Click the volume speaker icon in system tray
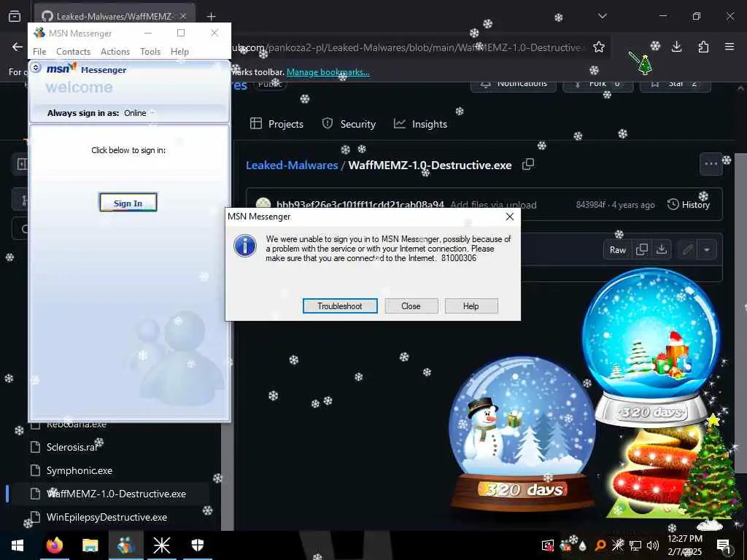This screenshot has height=560, width=747. click(653, 545)
